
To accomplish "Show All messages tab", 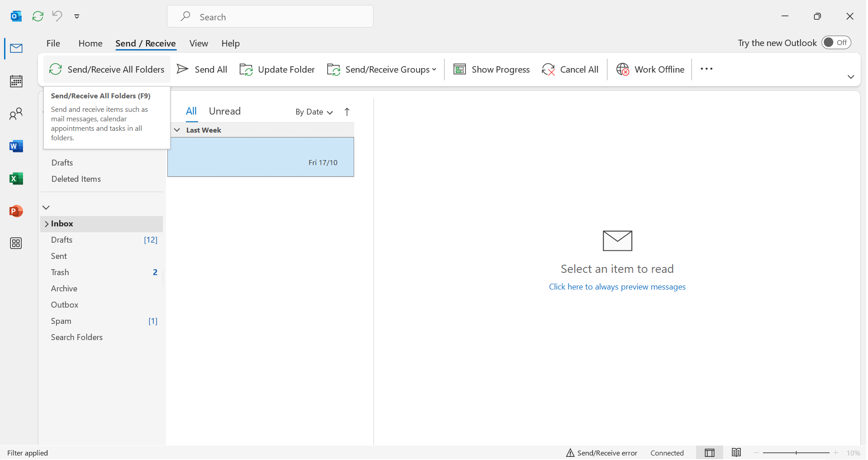I will pos(191,111).
